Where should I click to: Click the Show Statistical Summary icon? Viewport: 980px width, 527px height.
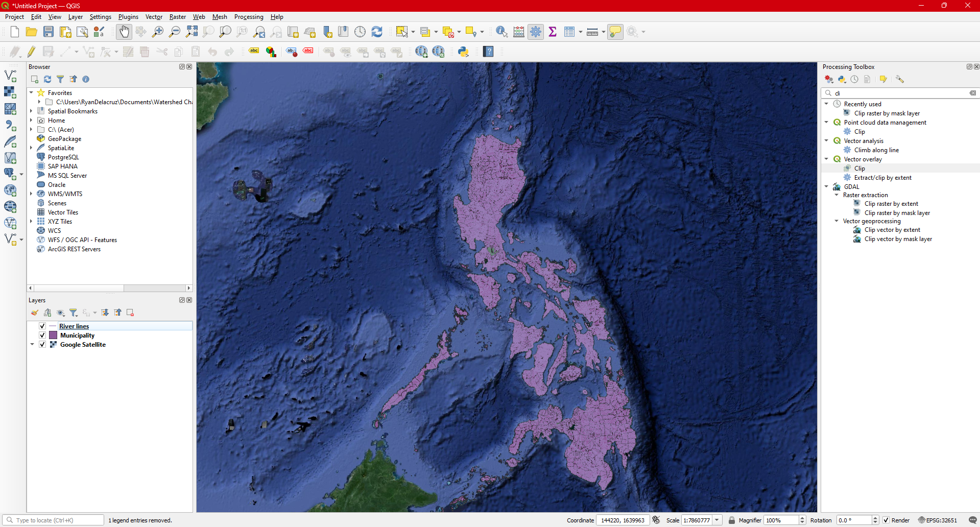(553, 31)
